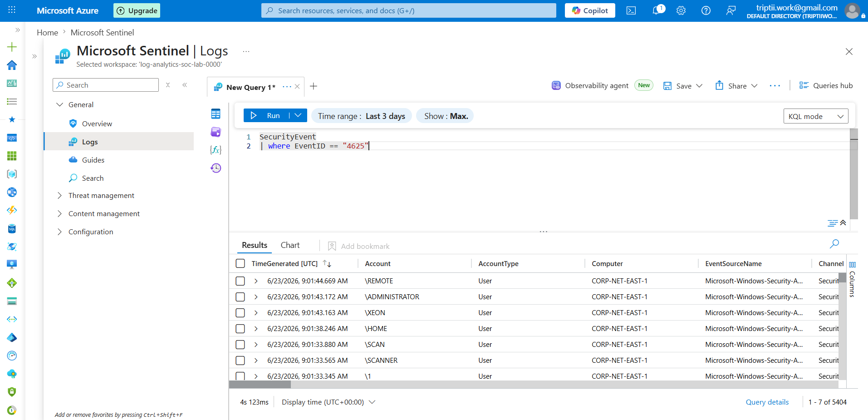Viewport: 868px width, 420px height.
Task: Check the \ADMINISTRATOR row checkbox
Action: point(240,297)
